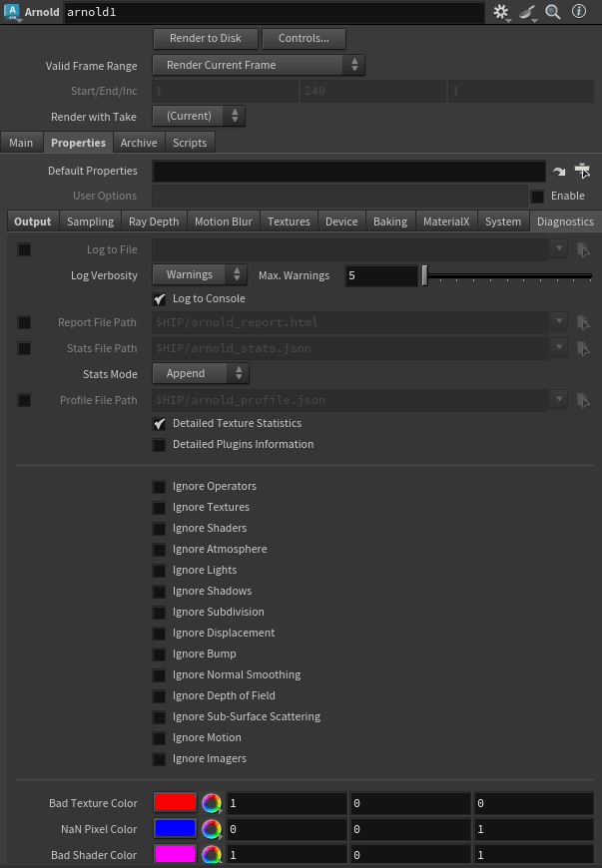Open color wheel for Bad Texture Color

211,803
